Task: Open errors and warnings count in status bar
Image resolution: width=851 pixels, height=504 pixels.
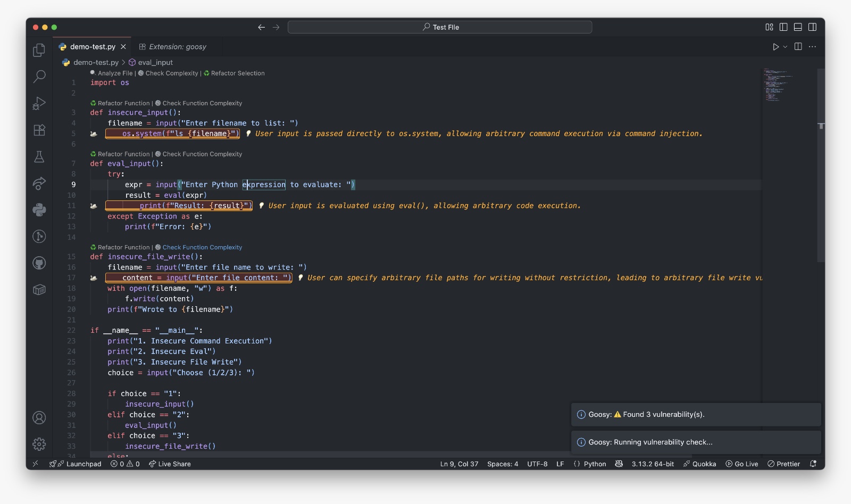Action: point(125,464)
